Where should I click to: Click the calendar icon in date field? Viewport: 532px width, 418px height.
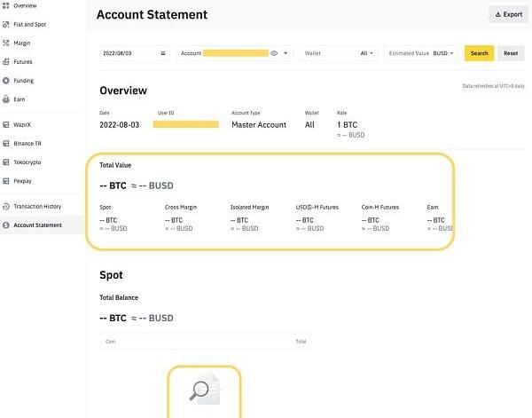[163, 53]
